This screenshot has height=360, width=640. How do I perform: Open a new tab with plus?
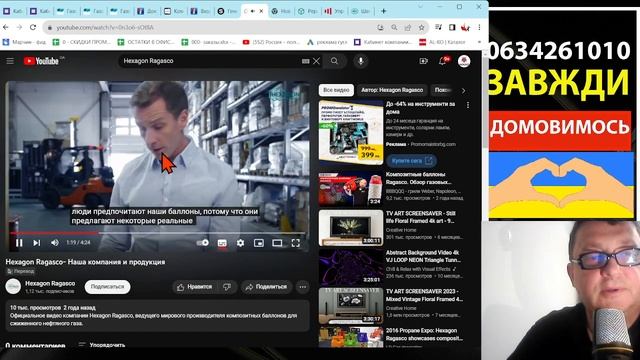click(383, 11)
